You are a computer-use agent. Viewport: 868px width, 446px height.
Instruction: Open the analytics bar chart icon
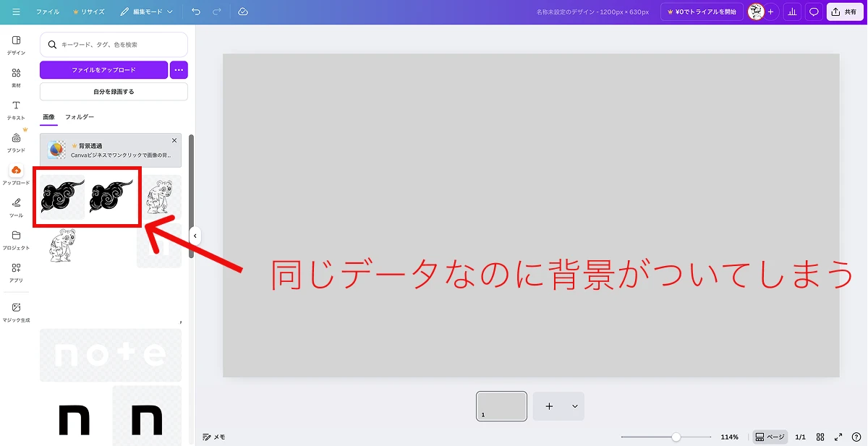pos(793,12)
